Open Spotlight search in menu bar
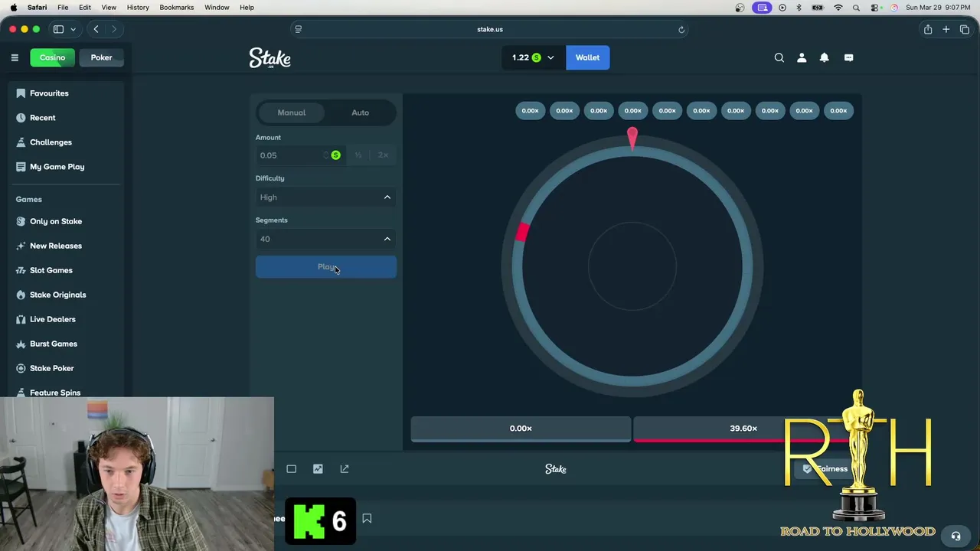 (x=856, y=8)
